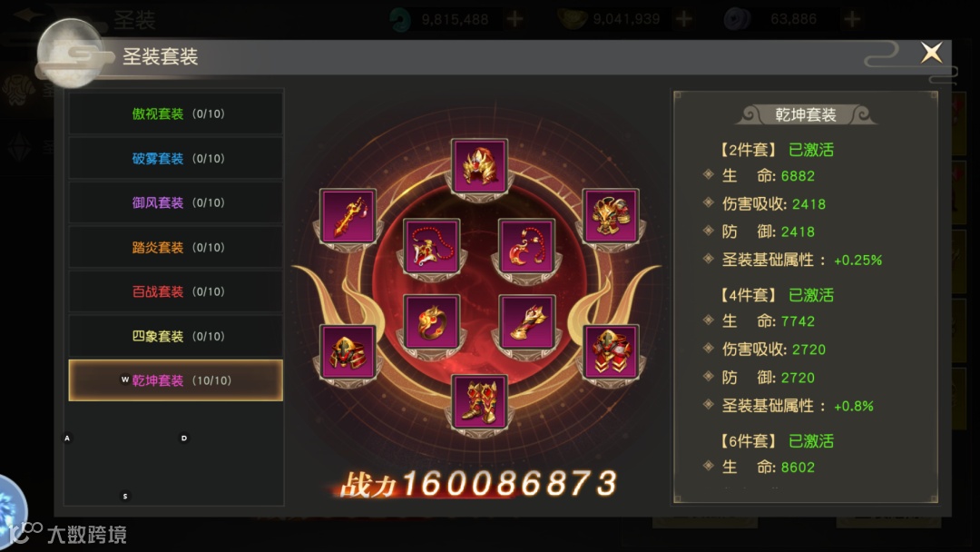Image resolution: width=980 pixels, height=552 pixels.
Task: Open the 御风套装 set entry
Action: tap(176, 202)
